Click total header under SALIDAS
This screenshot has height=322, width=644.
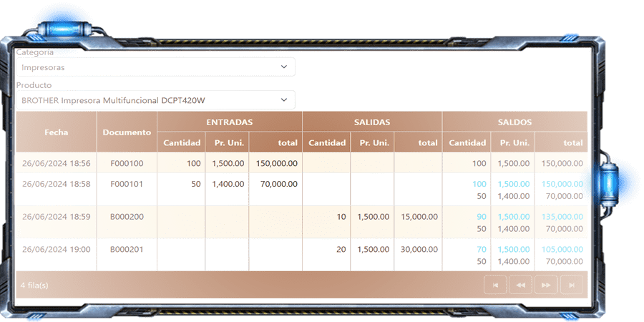[x=418, y=142]
